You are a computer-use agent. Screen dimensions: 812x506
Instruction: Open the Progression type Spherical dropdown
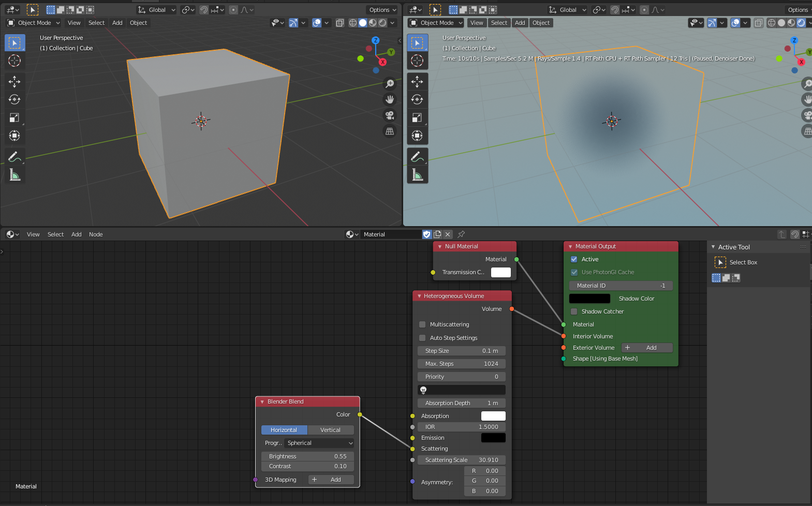pyautogui.click(x=319, y=443)
